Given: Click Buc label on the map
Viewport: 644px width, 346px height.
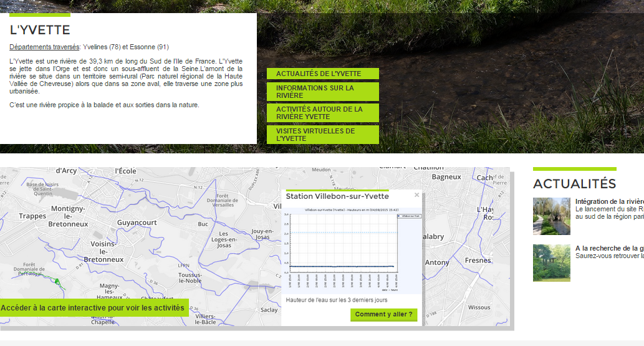Looking at the screenshot, I should click(203, 224).
